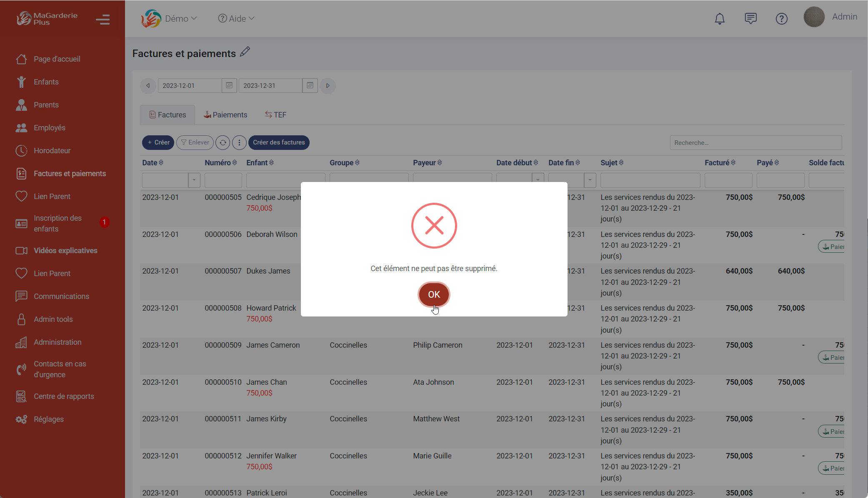Viewport: 868px width, 498px height.
Task: Click Créer des factures button
Action: point(278,142)
